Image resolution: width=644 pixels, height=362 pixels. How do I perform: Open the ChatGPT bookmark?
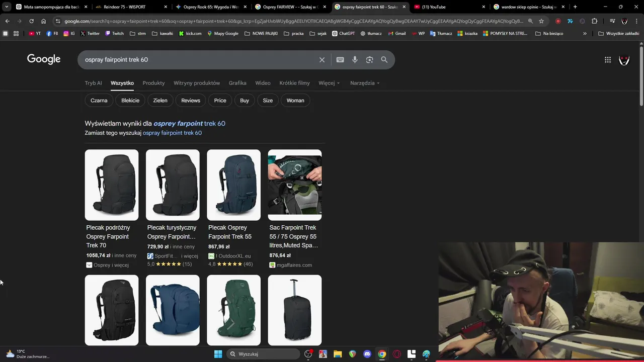coord(343,33)
